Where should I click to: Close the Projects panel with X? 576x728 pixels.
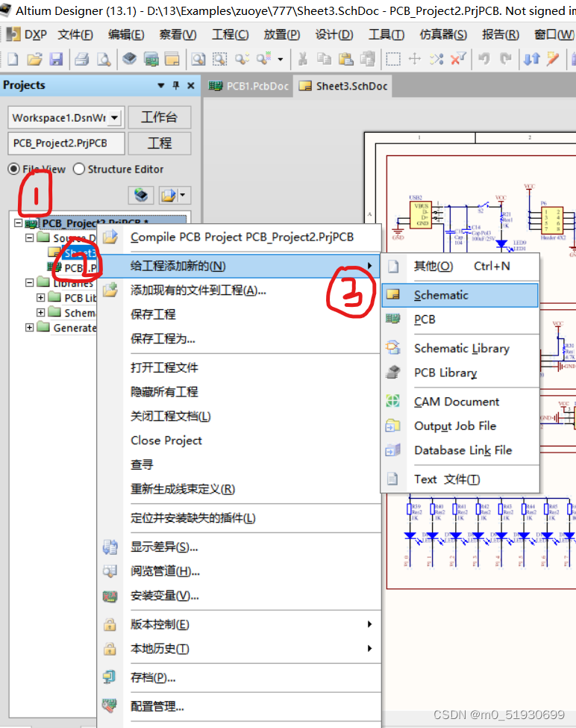[x=190, y=85]
